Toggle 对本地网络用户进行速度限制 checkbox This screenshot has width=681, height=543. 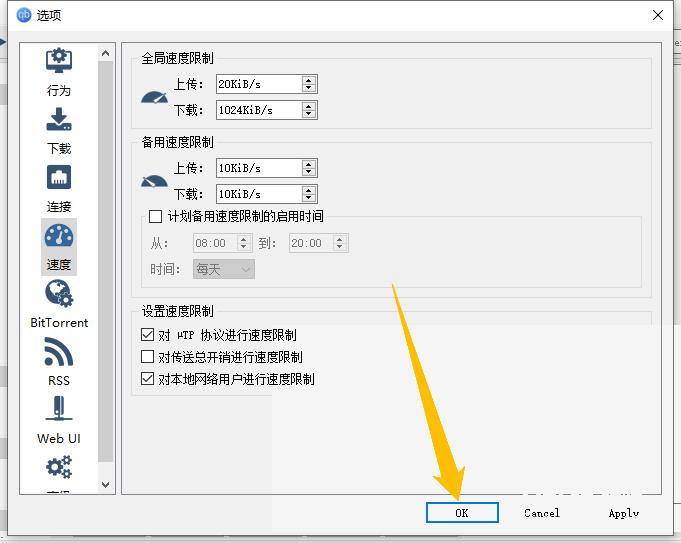coord(148,379)
